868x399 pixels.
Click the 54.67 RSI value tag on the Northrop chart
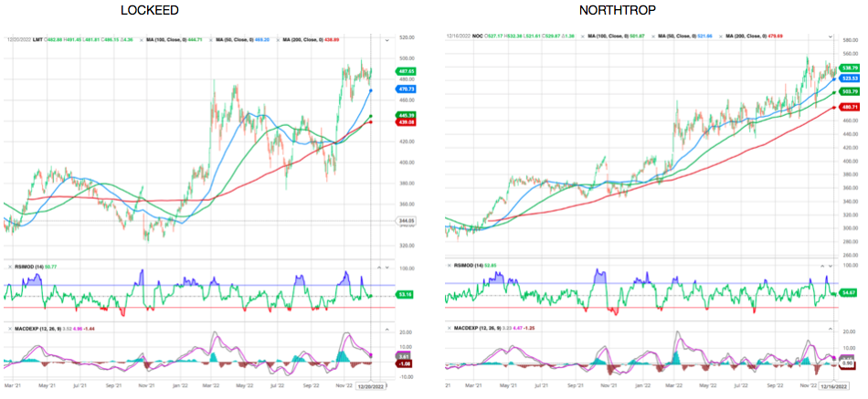click(x=849, y=292)
